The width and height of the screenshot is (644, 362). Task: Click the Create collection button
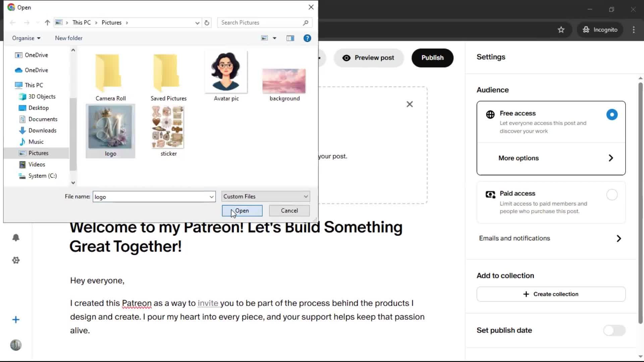tap(551, 294)
